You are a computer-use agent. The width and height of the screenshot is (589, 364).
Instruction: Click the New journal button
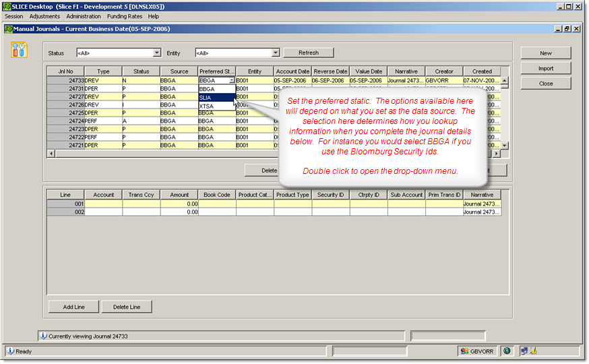click(x=545, y=53)
